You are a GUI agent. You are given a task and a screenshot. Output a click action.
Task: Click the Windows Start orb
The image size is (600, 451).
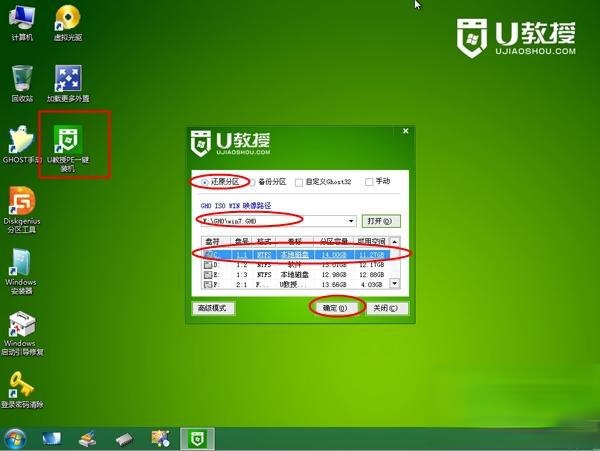(x=15, y=439)
